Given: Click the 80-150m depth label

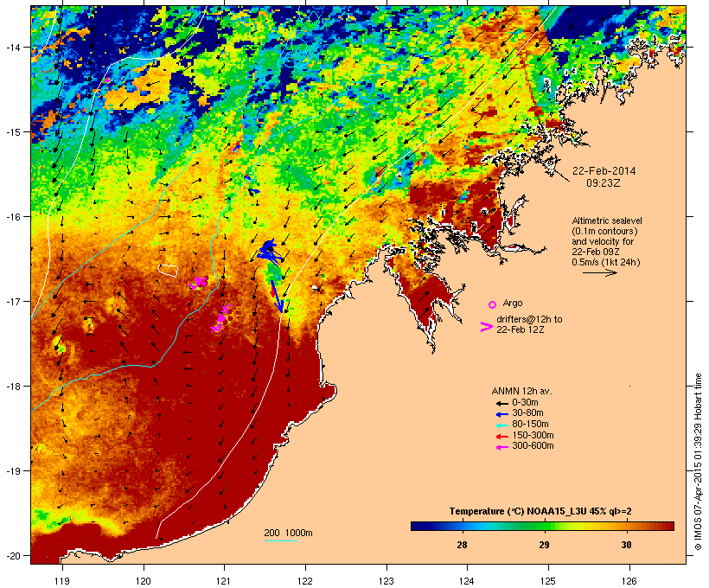Looking at the screenshot, I should pyautogui.click(x=530, y=425).
